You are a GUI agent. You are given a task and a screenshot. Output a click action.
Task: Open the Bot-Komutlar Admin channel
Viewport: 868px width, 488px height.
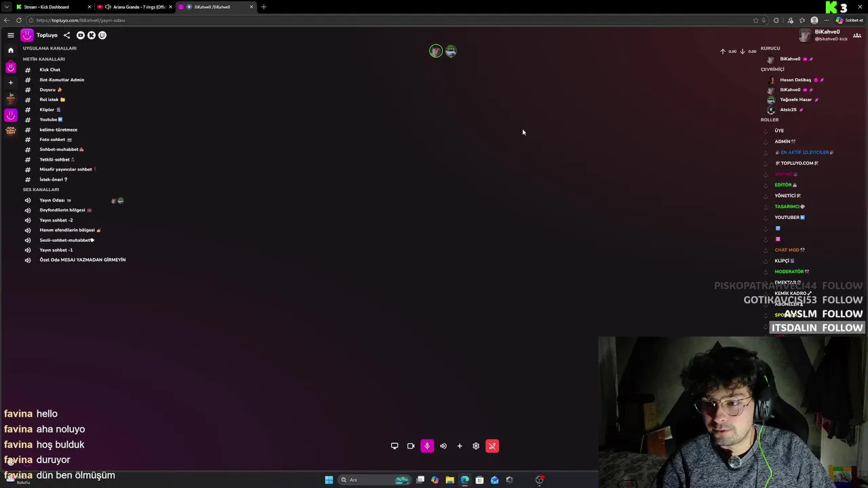point(62,80)
